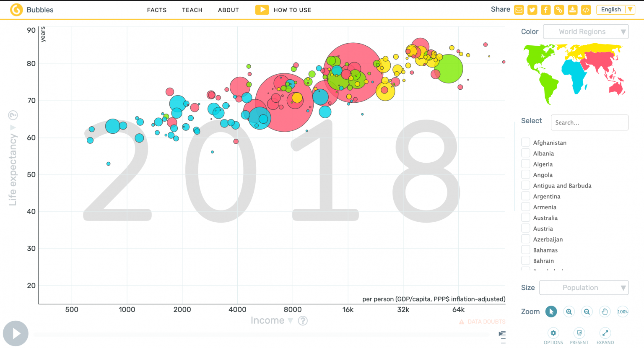
Task: Copy a shareable link to the chart
Action: pos(559,9)
